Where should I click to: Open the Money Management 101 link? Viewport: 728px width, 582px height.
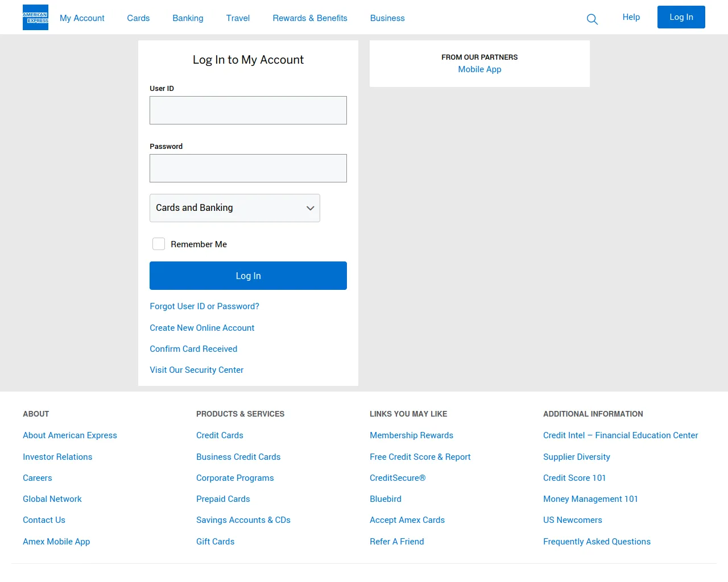pos(590,499)
